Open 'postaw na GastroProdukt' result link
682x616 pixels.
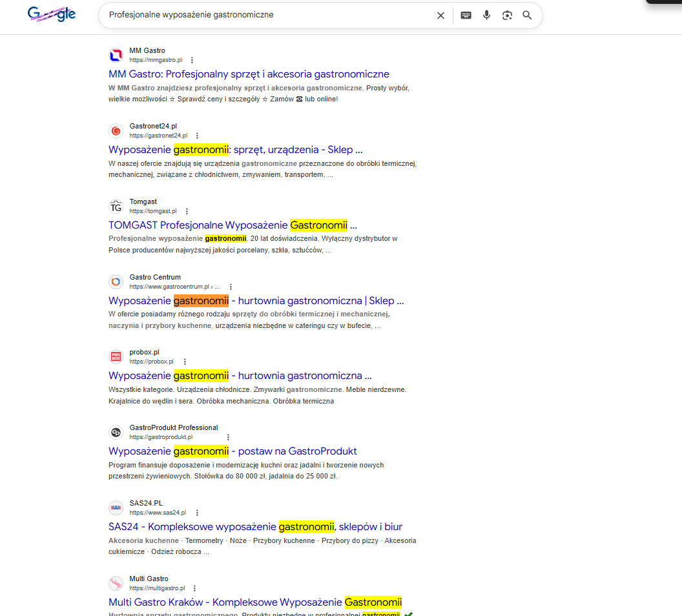(x=232, y=451)
